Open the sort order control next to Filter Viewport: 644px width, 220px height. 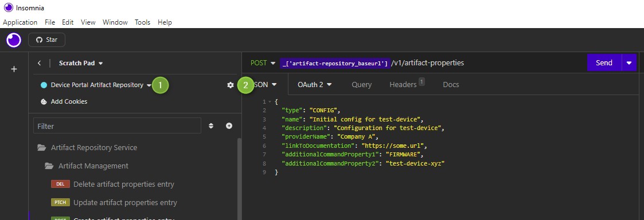tap(211, 126)
